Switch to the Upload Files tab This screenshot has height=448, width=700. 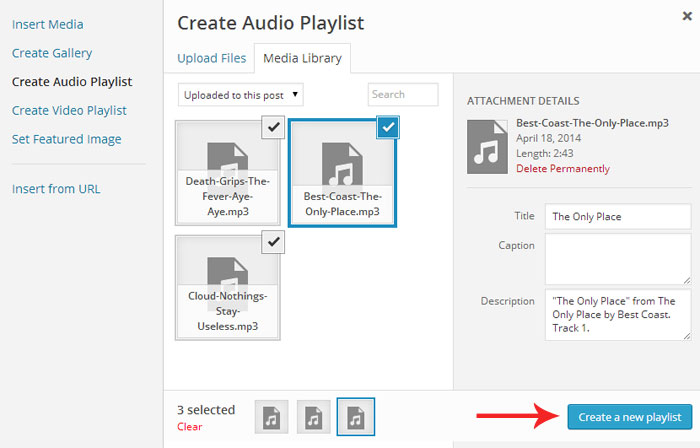(x=212, y=58)
